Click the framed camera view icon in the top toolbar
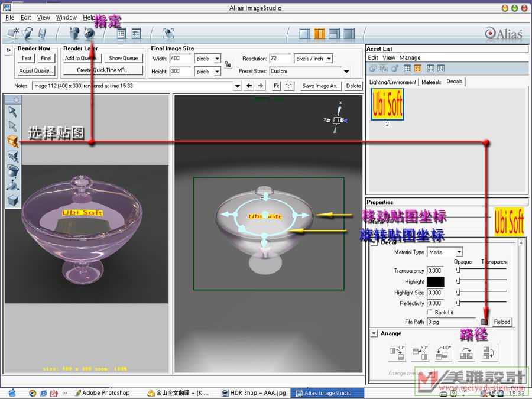This screenshot has width=532, height=399. tap(168, 33)
